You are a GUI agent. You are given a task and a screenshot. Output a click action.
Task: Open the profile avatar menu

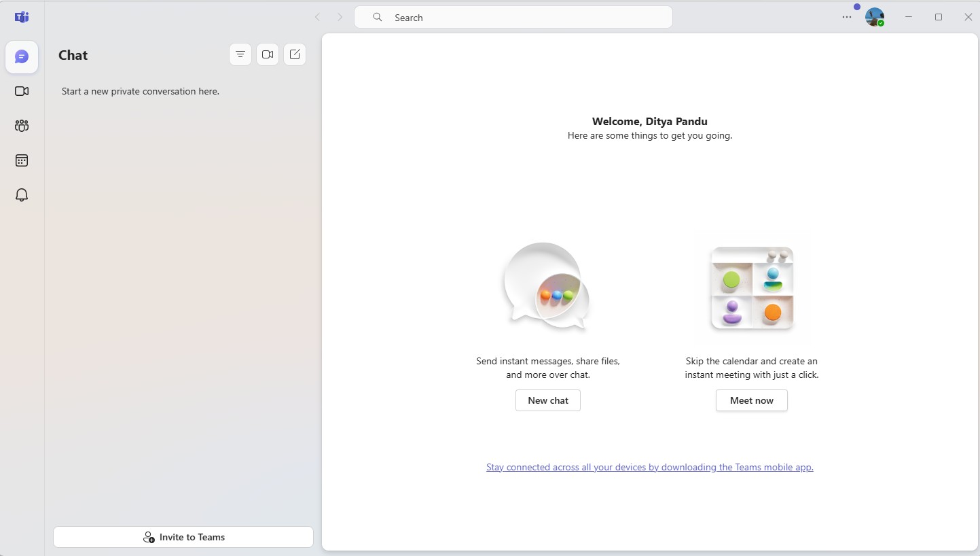875,17
